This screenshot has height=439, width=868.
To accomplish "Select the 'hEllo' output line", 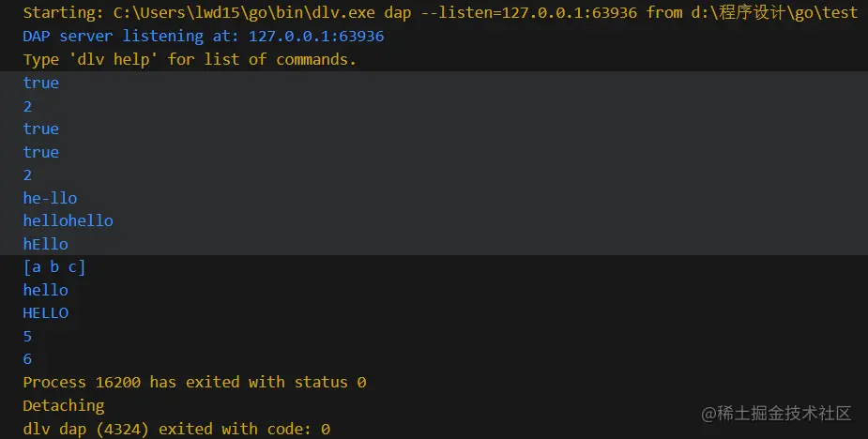I will (45, 244).
